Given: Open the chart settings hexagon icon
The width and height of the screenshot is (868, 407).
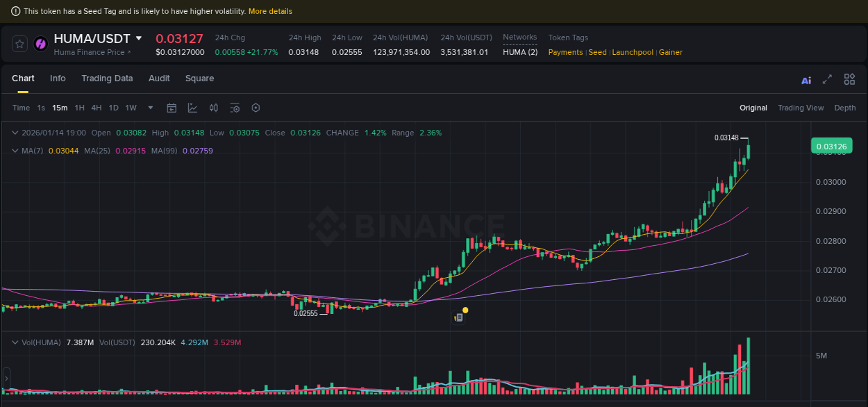Looking at the screenshot, I should pyautogui.click(x=256, y=108).
